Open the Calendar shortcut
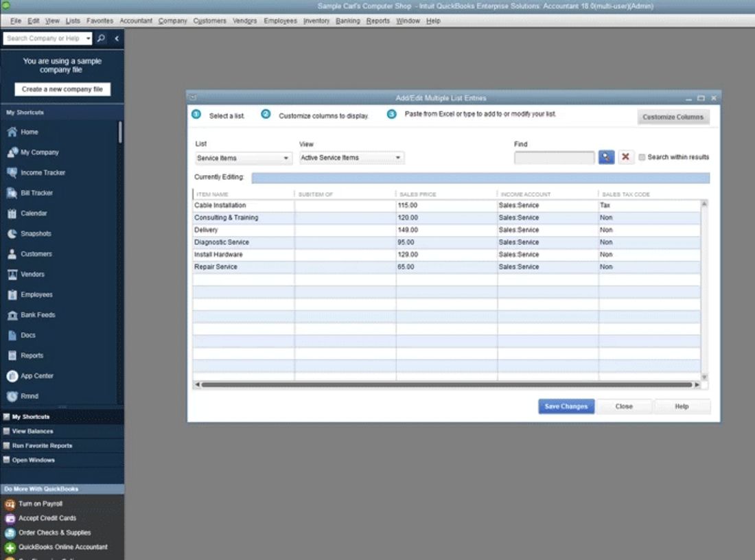Screen dimensions: 755x560 click(x=27, y=213)
